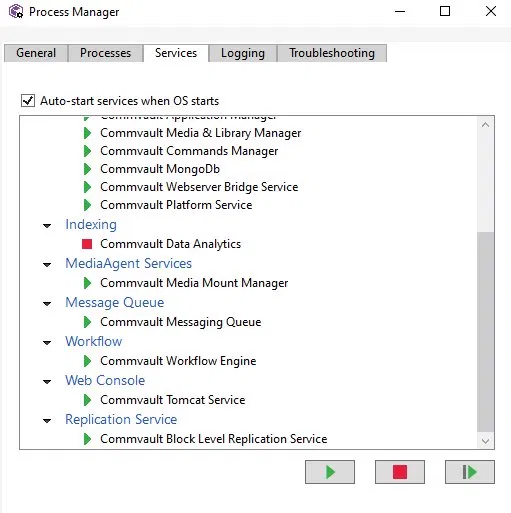The image size is (511, 513).
Task: Collapse the Workflow group arrow
Action: (x=47, y=343)
